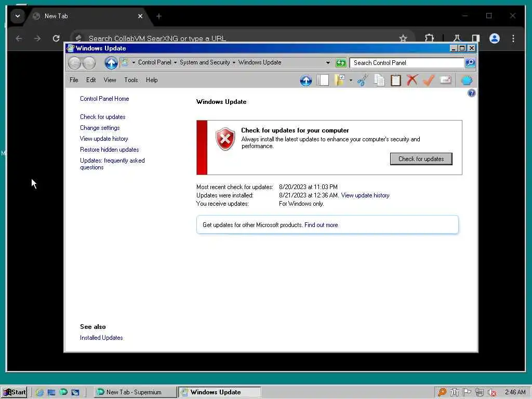Screen dimensions: 532x399
Task: Expand the System and Security breadcrumb arrow
Action: click(234, 62)
